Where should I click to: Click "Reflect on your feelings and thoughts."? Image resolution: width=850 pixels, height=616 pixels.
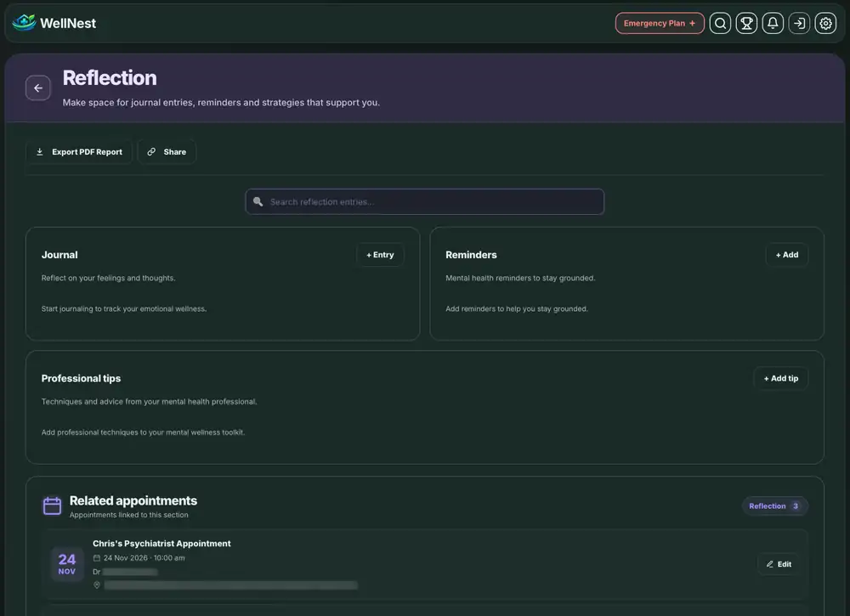[109, 278]
